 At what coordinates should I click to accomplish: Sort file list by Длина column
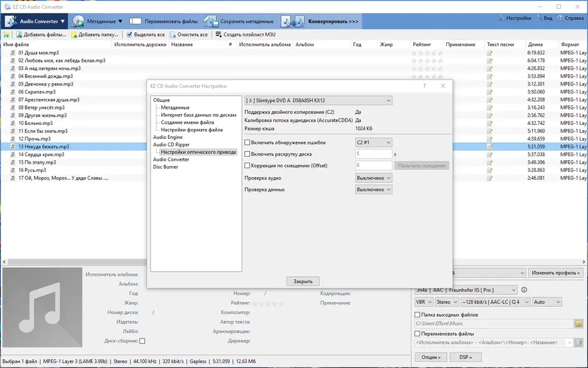[542, 44]
